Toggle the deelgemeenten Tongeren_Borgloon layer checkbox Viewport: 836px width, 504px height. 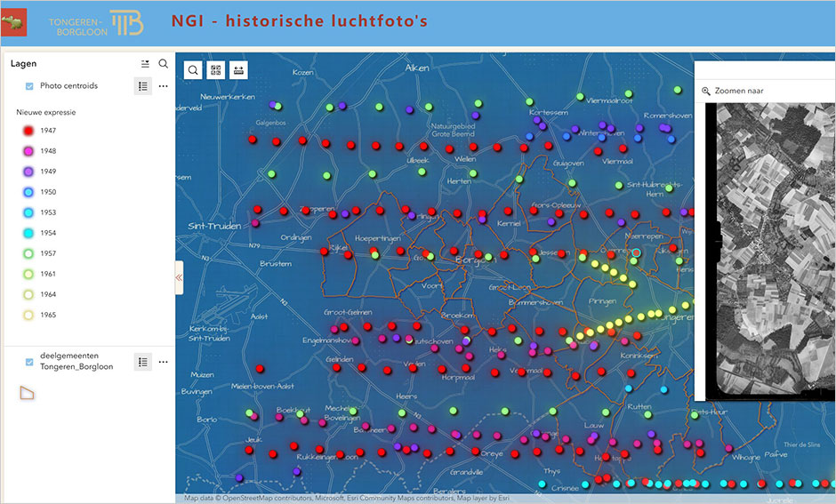(x=29, y=362)
